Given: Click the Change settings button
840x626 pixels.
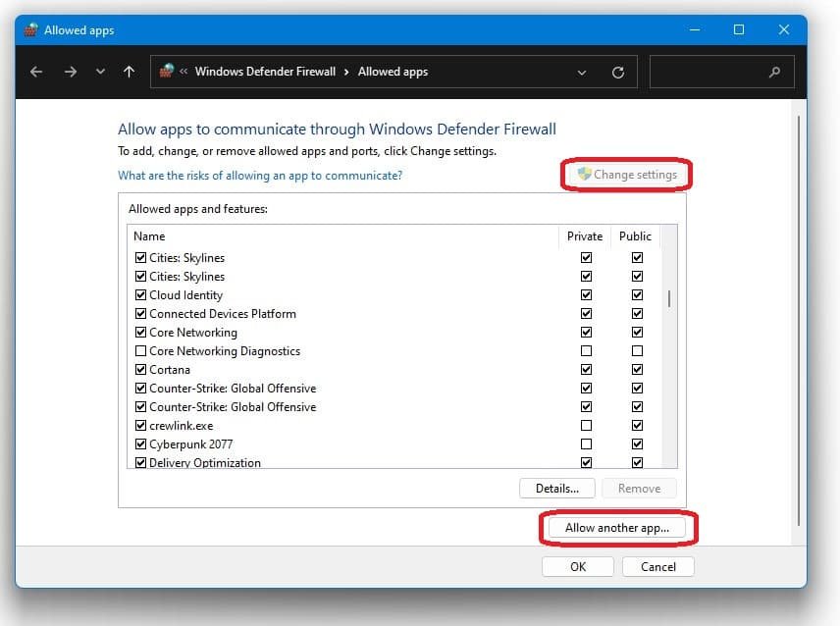Looking at the screenshot, I should pos(627,175).
